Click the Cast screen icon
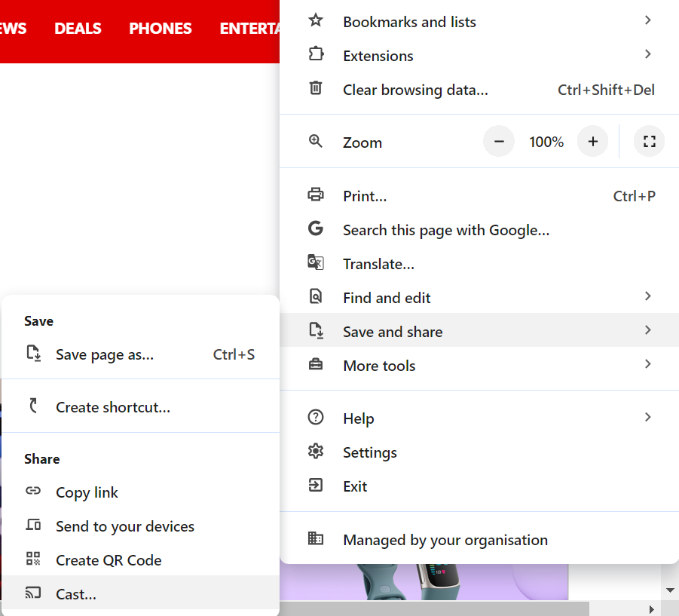Image resolution: width=679 pixels, height=616 pixels. tap(33, 592)
